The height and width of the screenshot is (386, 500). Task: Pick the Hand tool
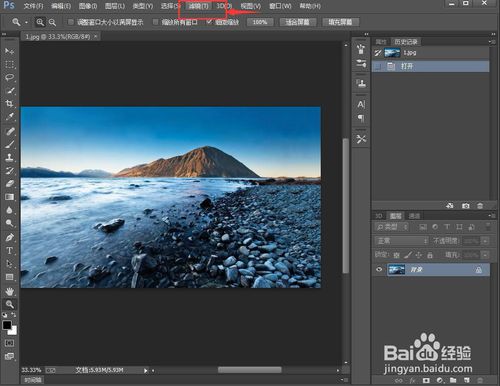coord(9,291)
